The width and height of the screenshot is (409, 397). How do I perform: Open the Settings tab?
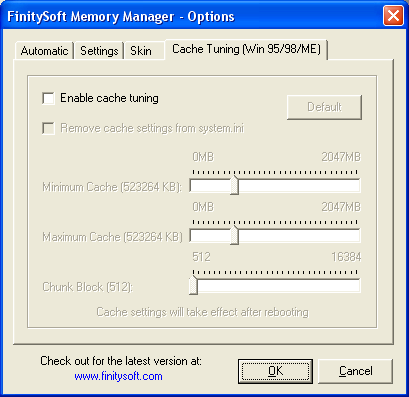(99, 51)
